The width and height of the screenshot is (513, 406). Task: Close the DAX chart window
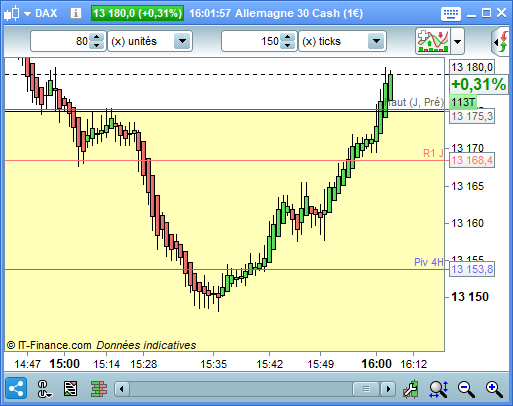[x=502, y=13]
